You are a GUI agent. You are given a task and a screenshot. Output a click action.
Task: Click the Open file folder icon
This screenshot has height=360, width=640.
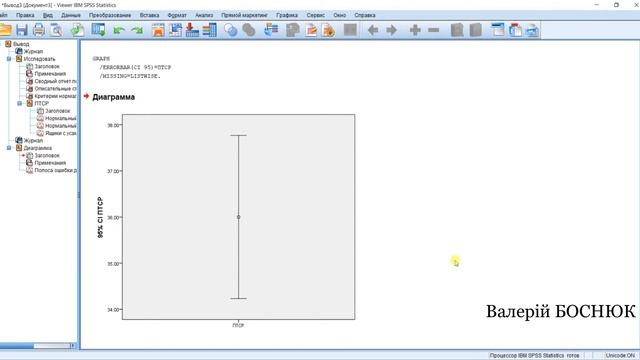pos(5,30)
